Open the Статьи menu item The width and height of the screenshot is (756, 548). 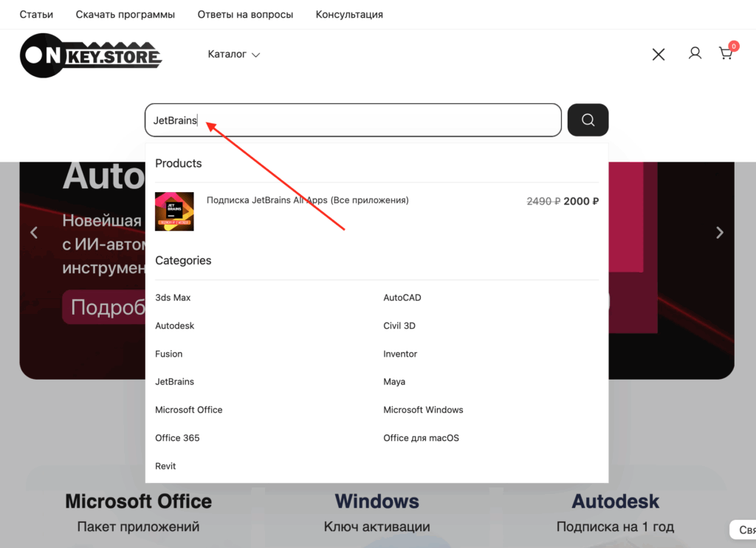coord(36,15)
